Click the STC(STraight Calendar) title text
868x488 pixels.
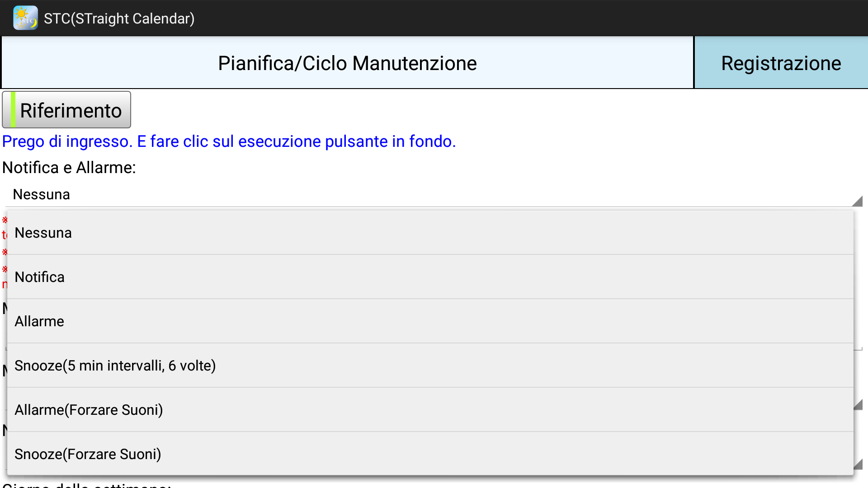pos(119,19)
